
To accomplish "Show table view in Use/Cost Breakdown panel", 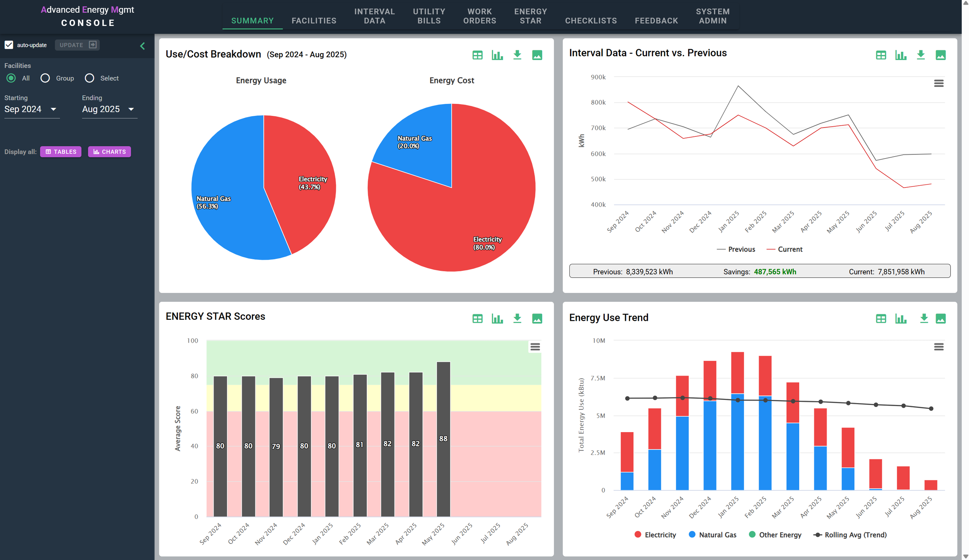I will pyautogui.click(x=477, y=55).
